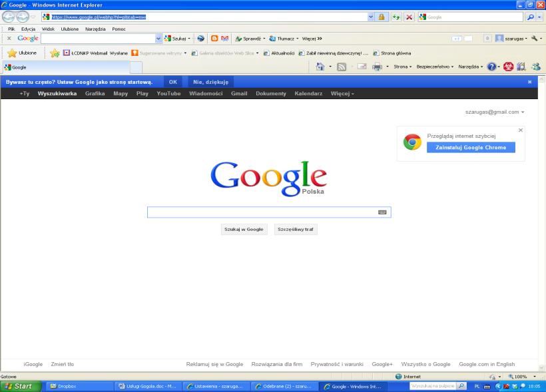Open the Bezpieczeństwo dropdown menu

(x=435, y=67)
